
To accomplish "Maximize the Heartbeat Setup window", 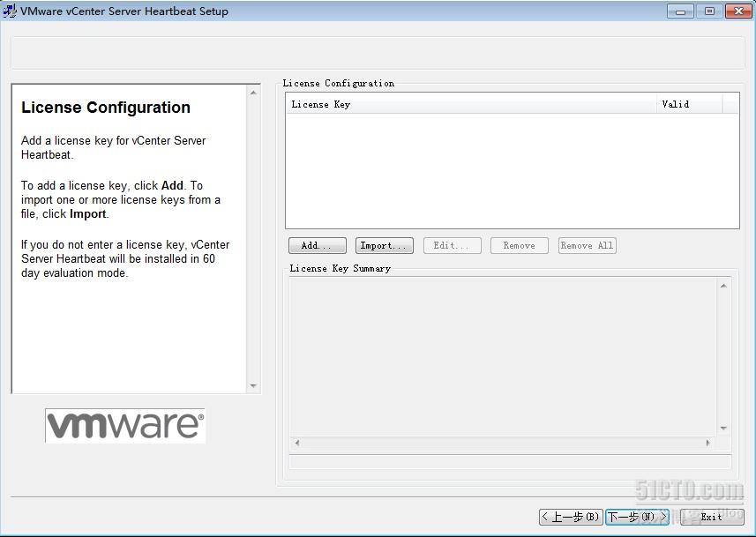I will (x=709, y=11).
